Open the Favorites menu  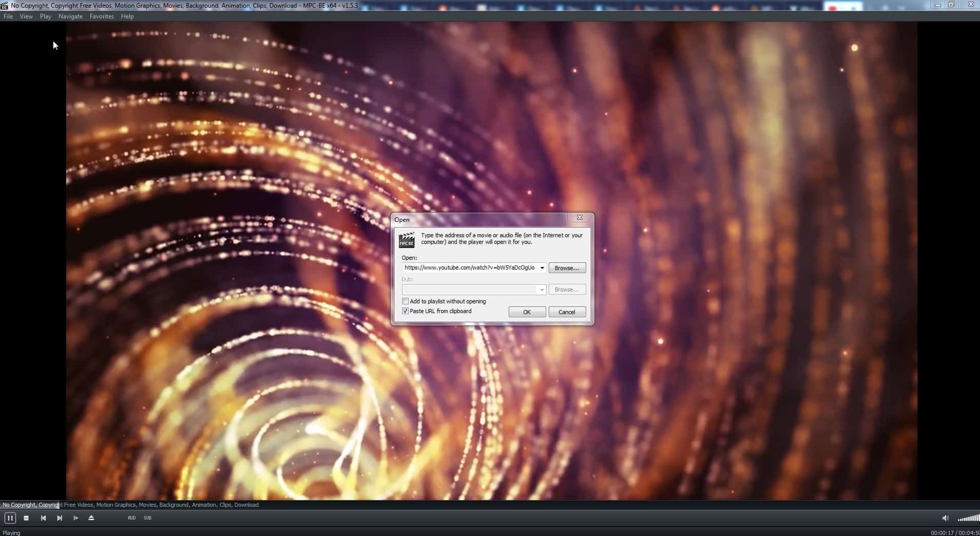pyautogui.click(x=102, y=16)
